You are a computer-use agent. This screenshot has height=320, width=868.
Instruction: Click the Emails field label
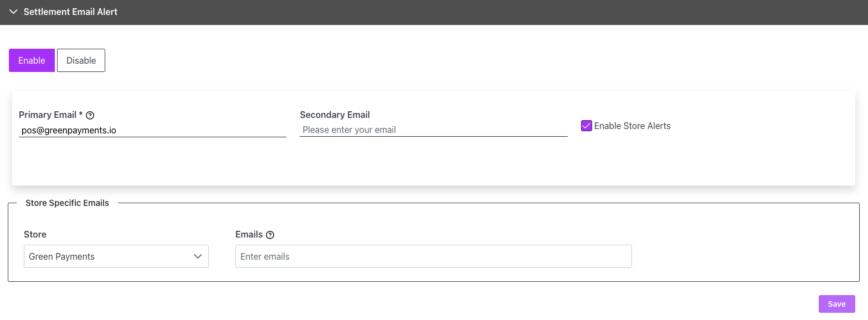click(249, 235)
